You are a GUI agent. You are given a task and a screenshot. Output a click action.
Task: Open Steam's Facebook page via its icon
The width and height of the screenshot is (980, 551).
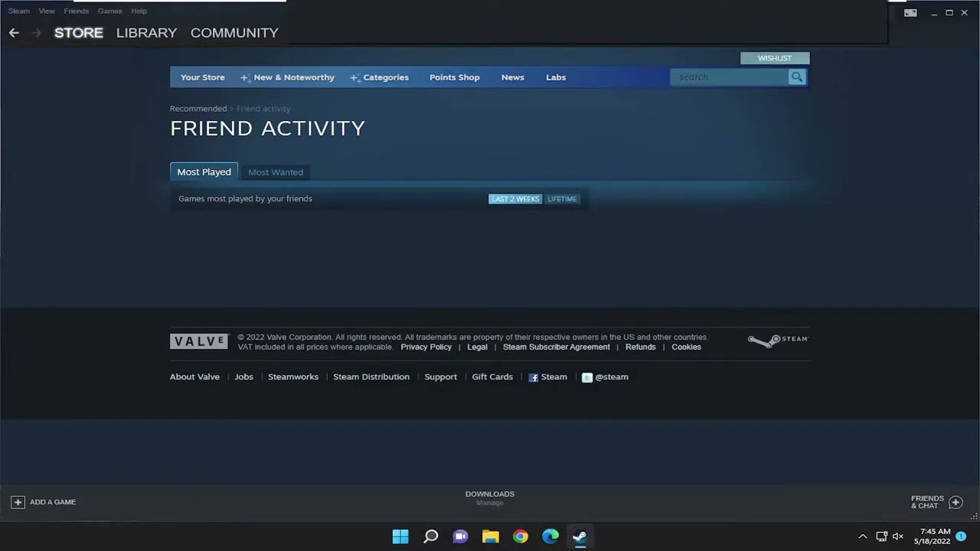(533, 377)
